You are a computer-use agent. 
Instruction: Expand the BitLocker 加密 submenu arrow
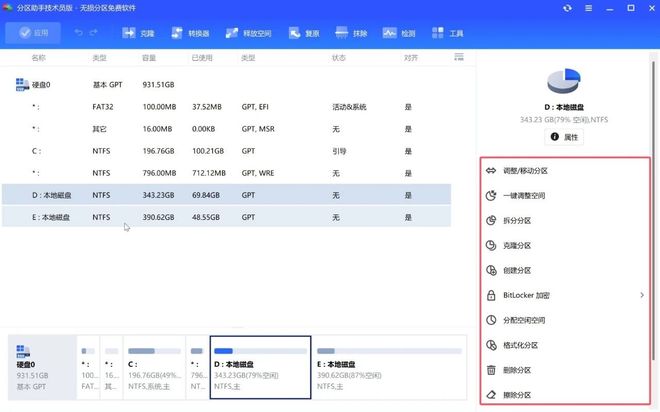pos(642,295)
